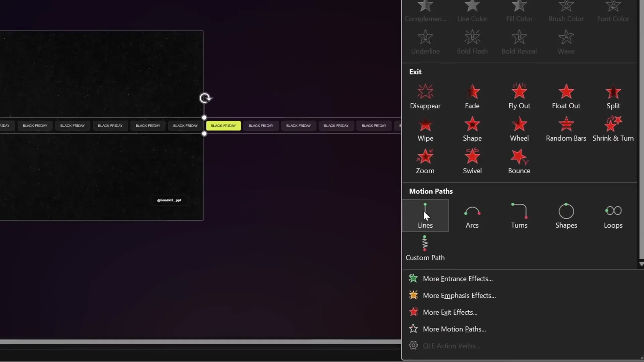The image size is (644, 362).
Task: Click the greyed Brush Color effect
Action: (566, 12)
